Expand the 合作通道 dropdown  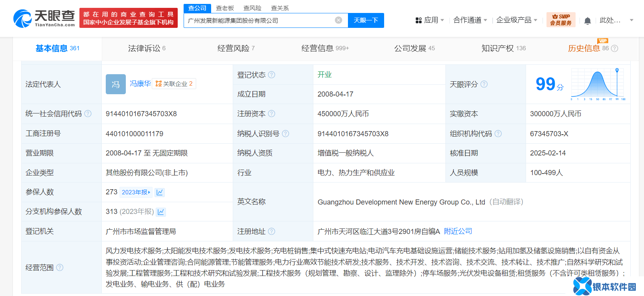[470, 20]
